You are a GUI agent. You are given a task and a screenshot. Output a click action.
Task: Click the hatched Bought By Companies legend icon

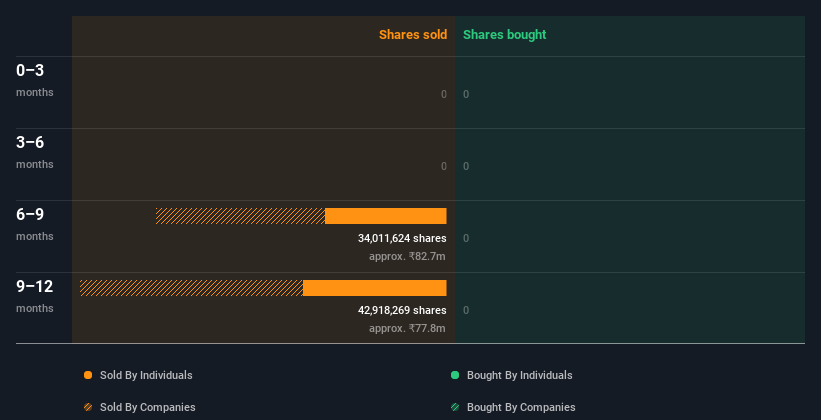click(x=455, y=407)
